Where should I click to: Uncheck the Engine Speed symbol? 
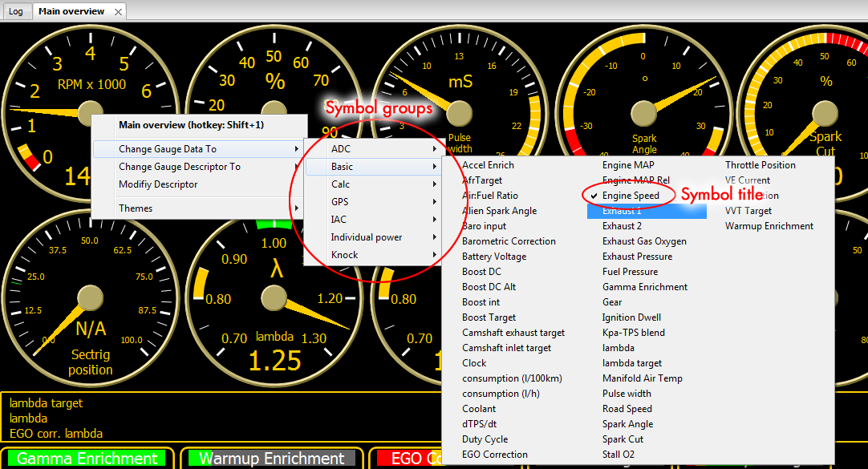pos(631,196)
